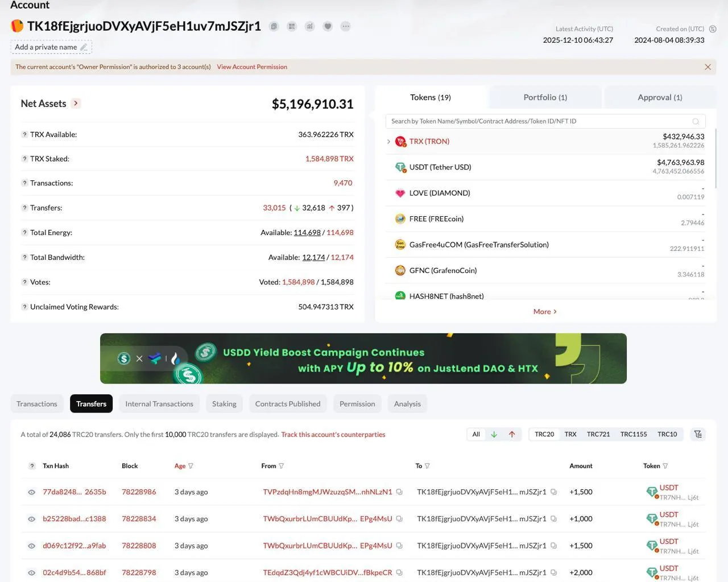Open the Staking tab
The image size is (728, 582).
click(x=224, y=404)
